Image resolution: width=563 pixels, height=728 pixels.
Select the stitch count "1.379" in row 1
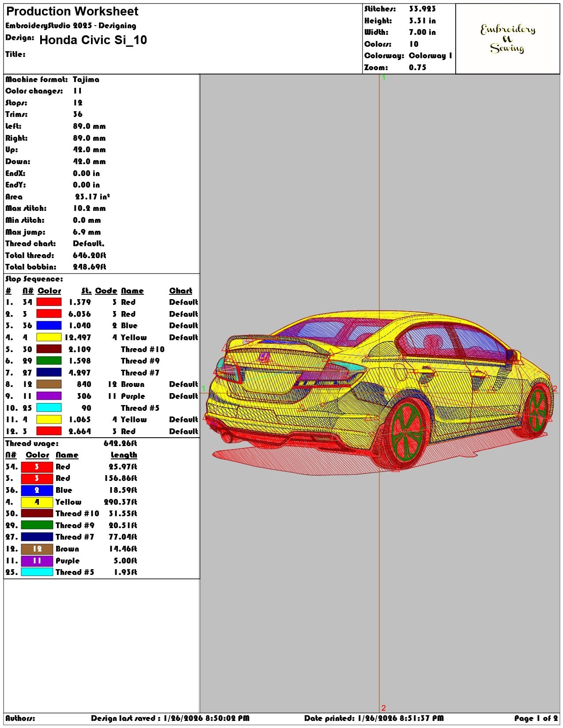(x=79, y=302)
